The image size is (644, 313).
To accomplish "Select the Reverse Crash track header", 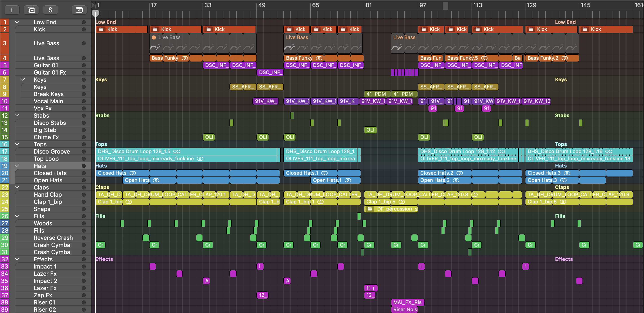I will [53, 238].
